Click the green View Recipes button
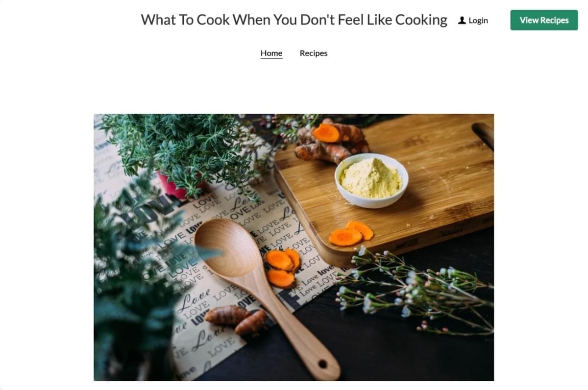Viewport: 588px width, 390px height. 544,20
